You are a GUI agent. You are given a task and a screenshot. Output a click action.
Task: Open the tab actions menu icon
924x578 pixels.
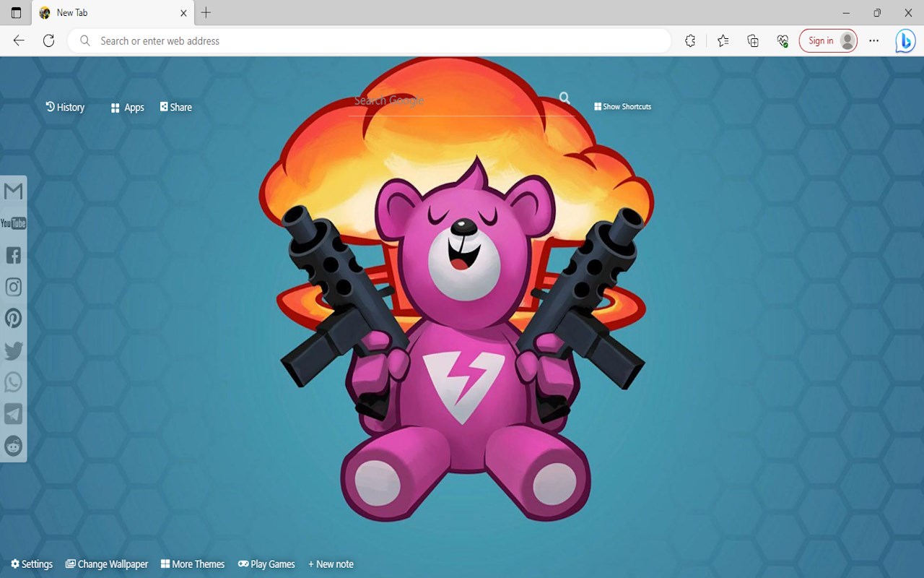click(16, 13)
